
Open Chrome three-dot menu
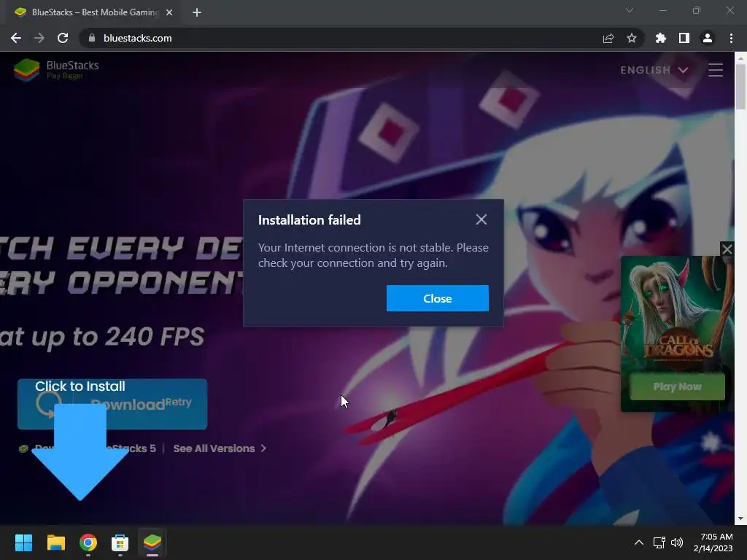[x=731, y=38]
